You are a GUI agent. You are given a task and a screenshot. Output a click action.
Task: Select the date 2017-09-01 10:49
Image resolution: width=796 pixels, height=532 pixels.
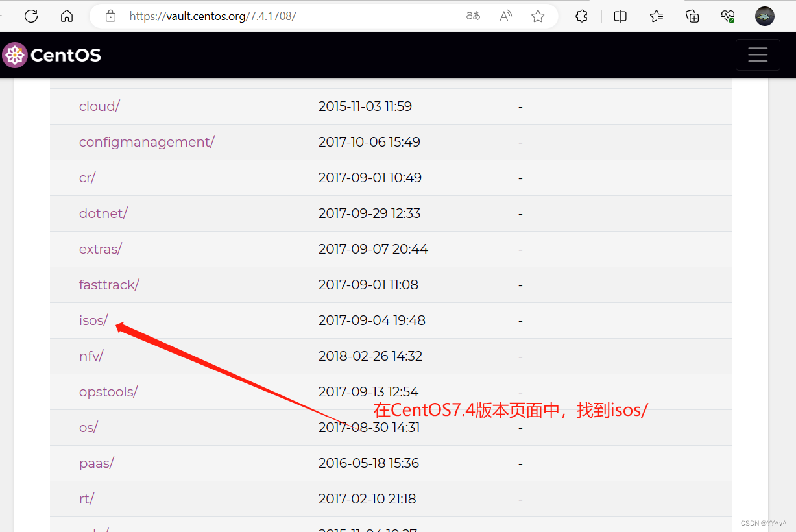point(370,178)
